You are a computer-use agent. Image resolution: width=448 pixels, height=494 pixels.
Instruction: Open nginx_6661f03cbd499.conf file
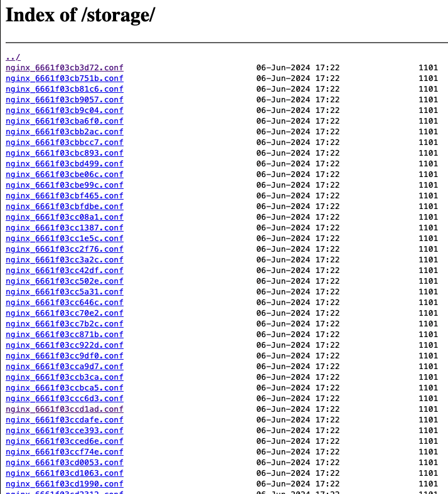[65, 164]
